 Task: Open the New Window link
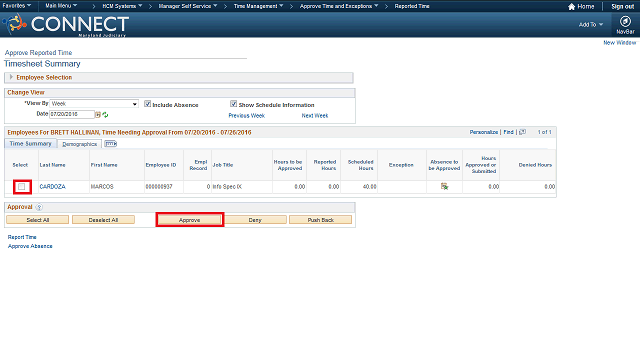[x=620, y=42]
